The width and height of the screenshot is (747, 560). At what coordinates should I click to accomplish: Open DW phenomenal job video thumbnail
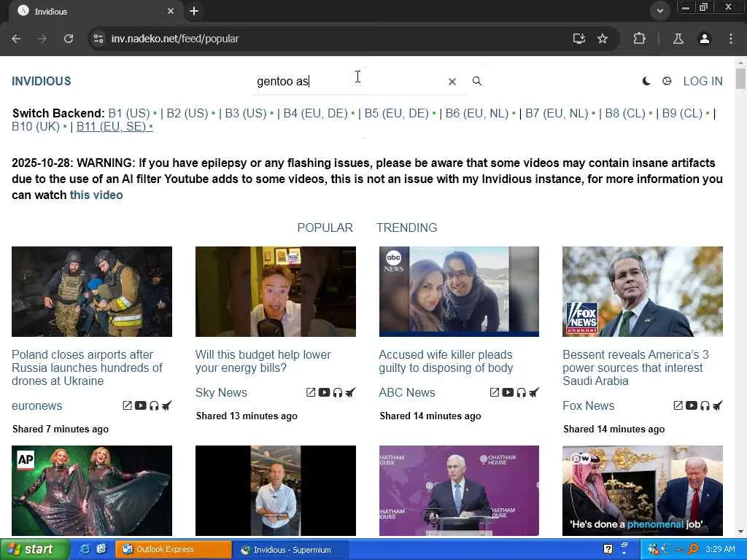click(642, 491)
